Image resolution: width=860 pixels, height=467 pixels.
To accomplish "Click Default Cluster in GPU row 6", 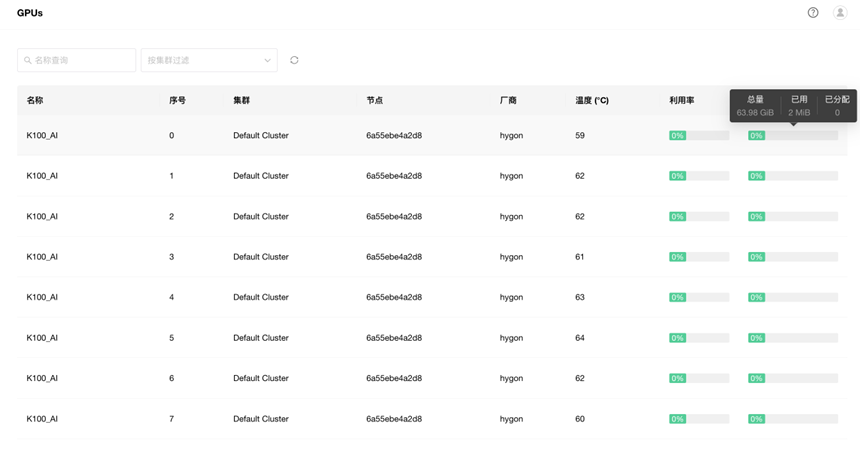I will tap(261, 378).
